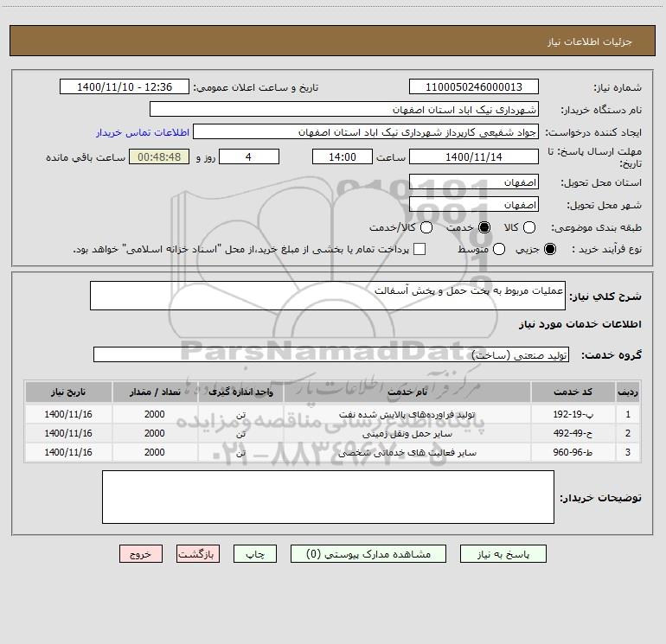Choose the متوسط purchase type radio
Screen dimensions: 666x644
point(499,249)
